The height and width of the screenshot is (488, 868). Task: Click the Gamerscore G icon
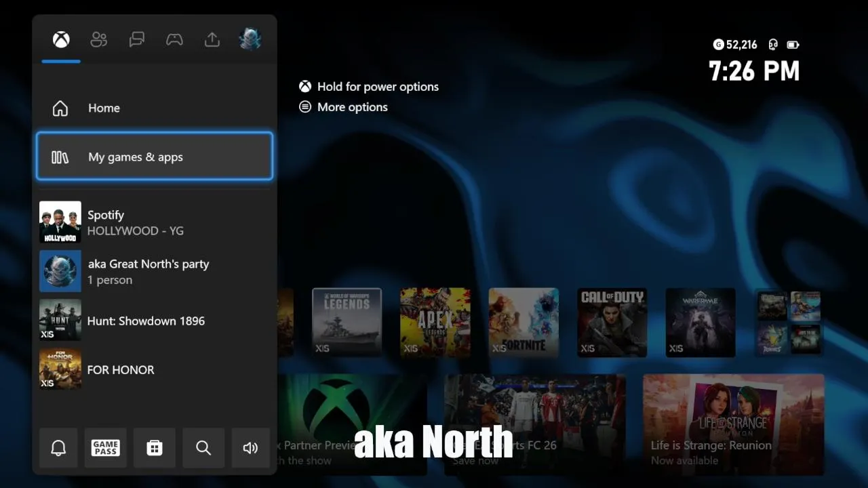tap(718, 45)
